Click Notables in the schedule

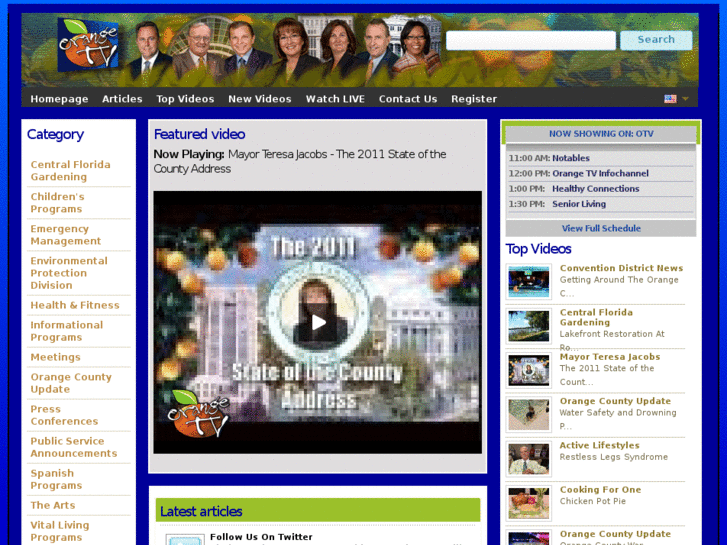(571, 158)
